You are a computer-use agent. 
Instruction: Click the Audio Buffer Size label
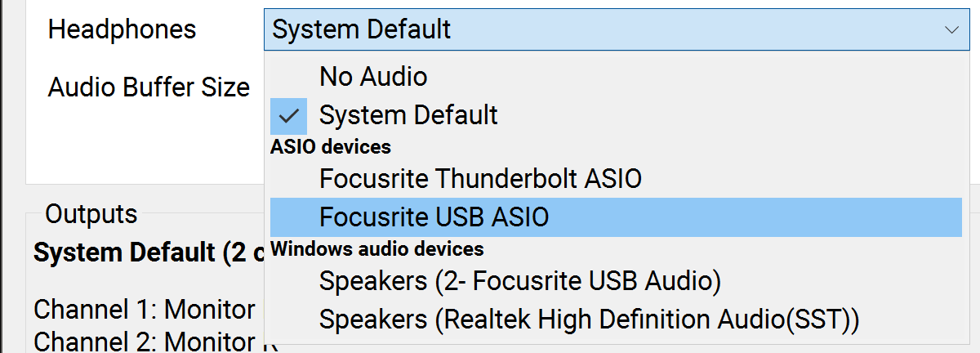(149, 86)
